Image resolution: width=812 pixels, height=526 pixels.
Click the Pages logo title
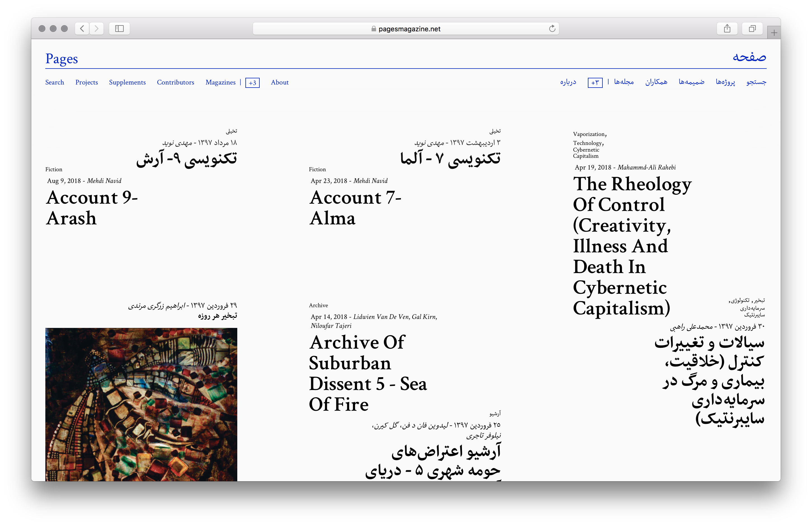[62, 59]
